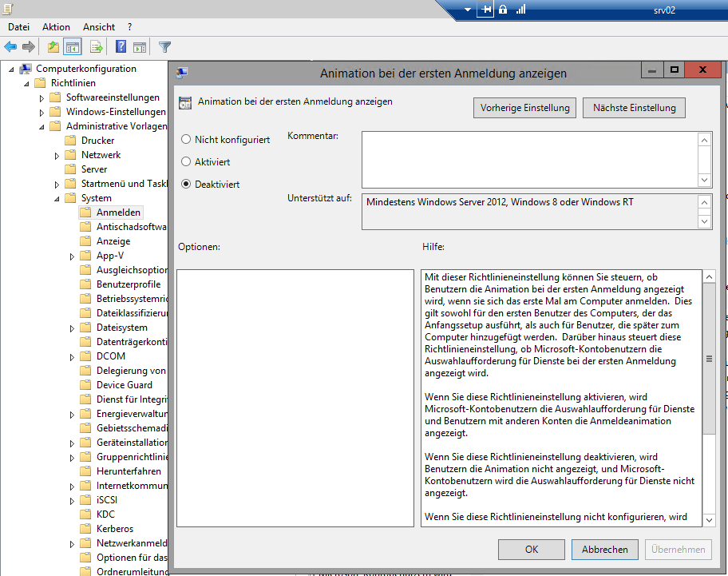Click the Hilfe text vertical scrollbar thumb
The image size is (728, 576).
pos(708,360)
